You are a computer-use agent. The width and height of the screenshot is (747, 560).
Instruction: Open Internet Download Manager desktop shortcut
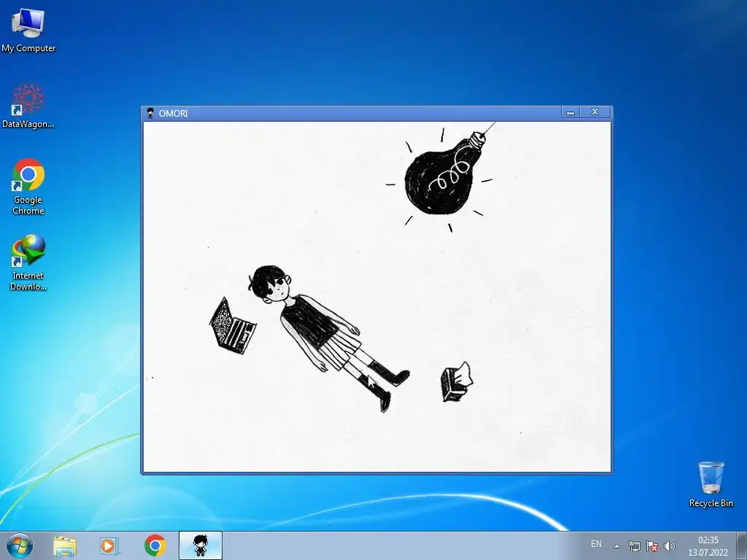(28, 262)
